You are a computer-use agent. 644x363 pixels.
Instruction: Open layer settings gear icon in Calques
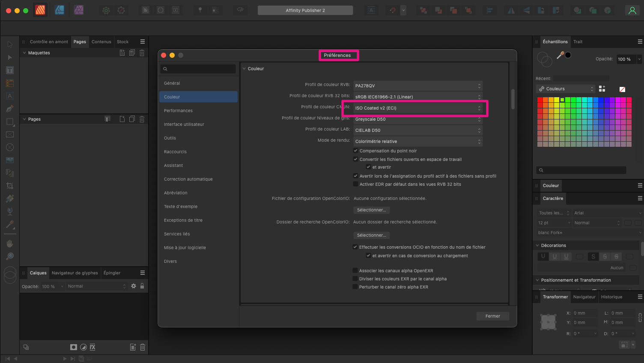click(x=134, y=286)
